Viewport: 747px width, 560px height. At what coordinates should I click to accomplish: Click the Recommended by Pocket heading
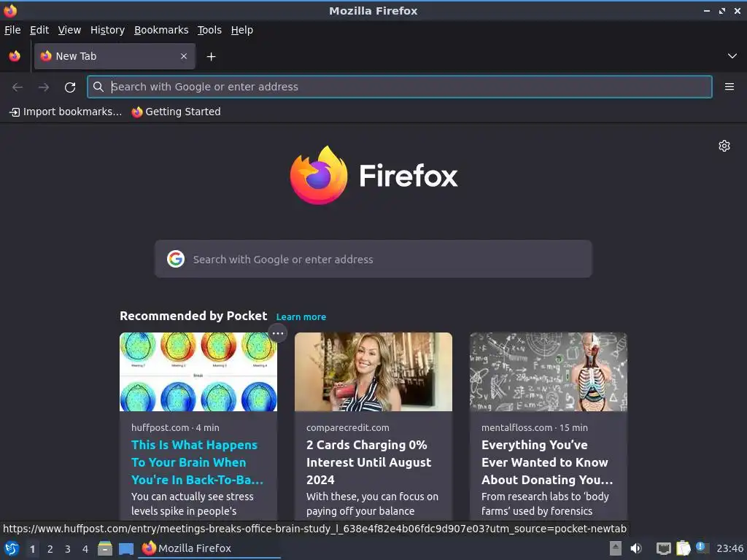tap(193, 316)
